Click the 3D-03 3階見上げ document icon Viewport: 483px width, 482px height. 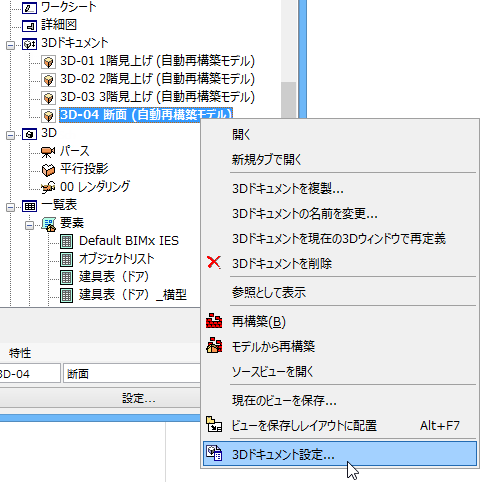coord(49,98)
